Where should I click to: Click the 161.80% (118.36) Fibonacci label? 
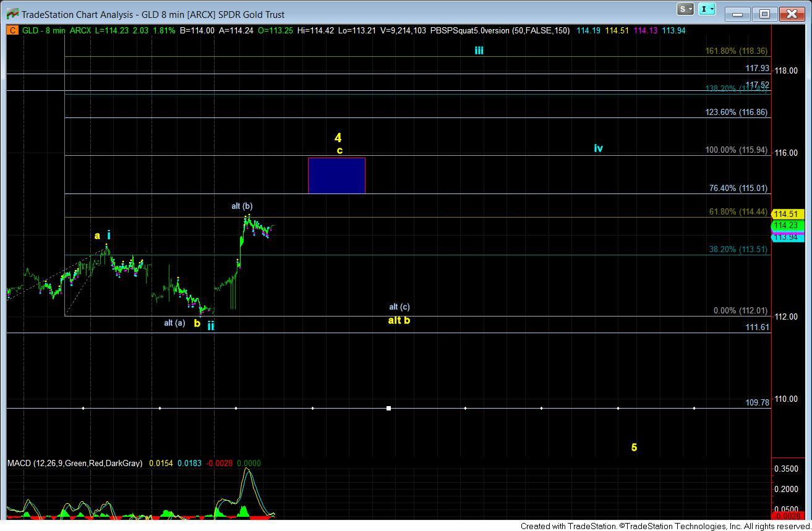[737, 51]
